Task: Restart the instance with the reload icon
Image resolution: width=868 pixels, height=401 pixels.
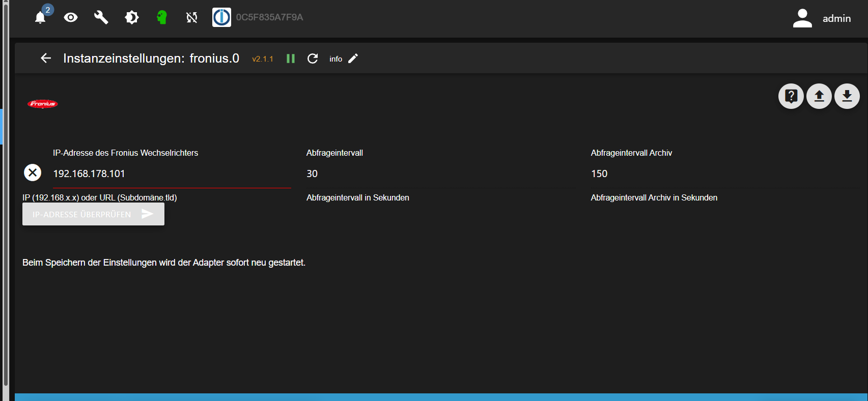Action: 313,59
